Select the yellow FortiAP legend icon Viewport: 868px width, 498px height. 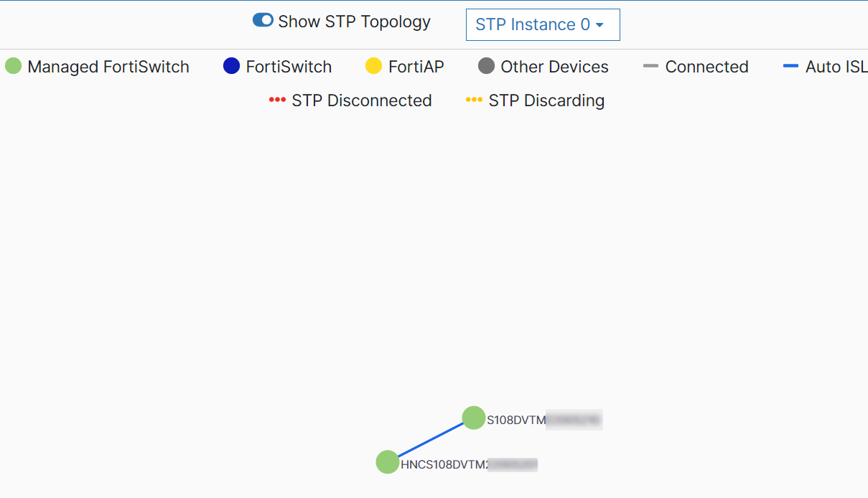[373, 66]
